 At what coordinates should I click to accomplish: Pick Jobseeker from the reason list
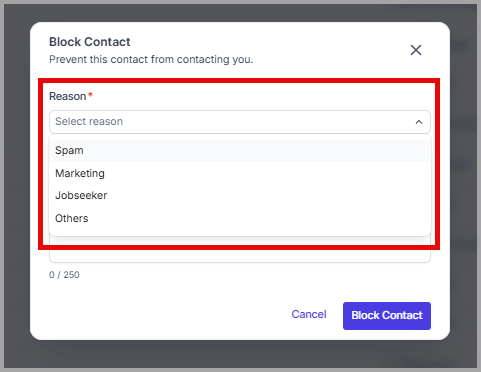point(240,195)
